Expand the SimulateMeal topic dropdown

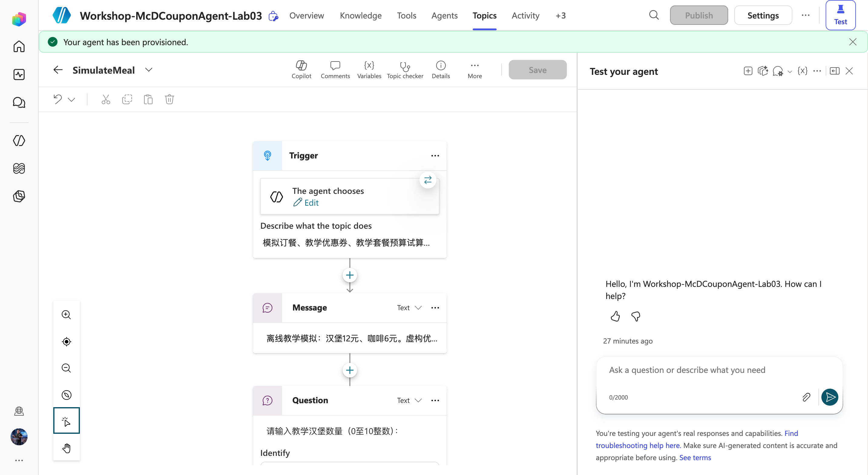coord(149,70)
